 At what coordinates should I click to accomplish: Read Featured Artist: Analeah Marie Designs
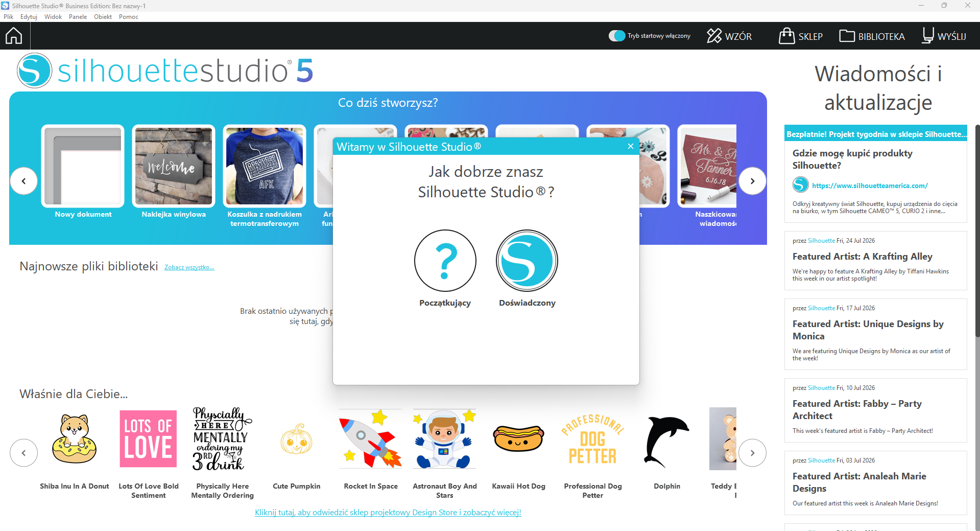point(859,482)
